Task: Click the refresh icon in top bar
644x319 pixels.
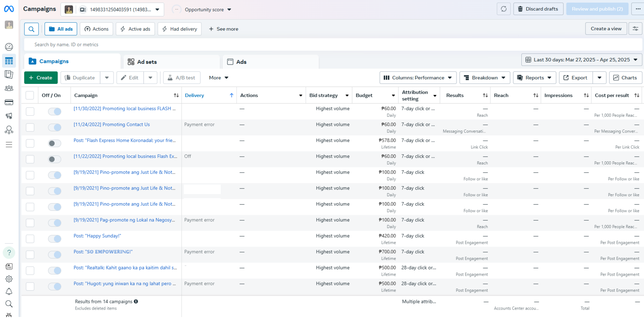Action: tap(504, 9)
